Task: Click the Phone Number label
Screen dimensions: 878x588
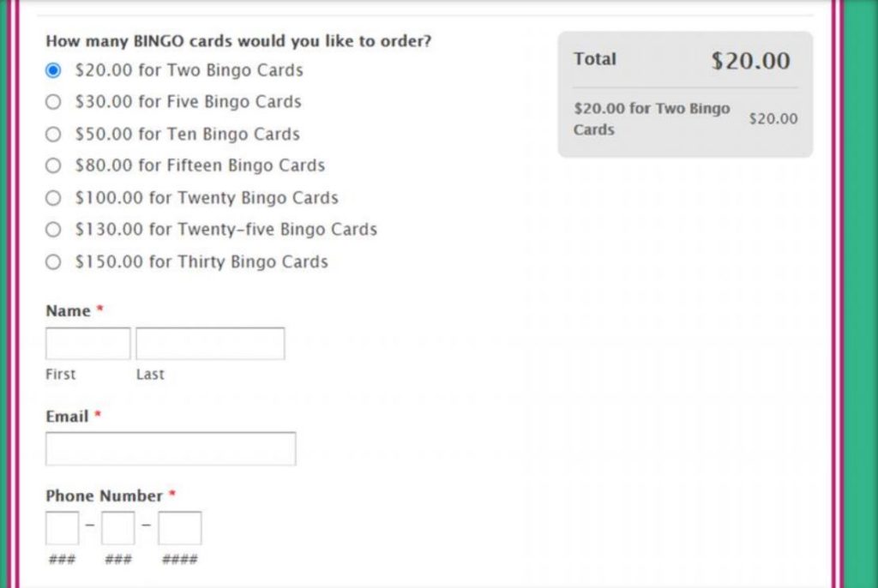Action: tap(104, 496)
